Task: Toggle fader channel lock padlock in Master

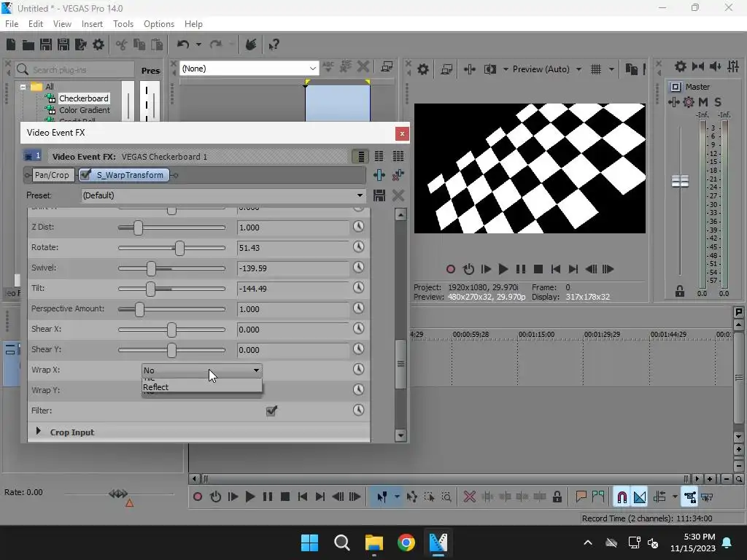Action: 680,292
